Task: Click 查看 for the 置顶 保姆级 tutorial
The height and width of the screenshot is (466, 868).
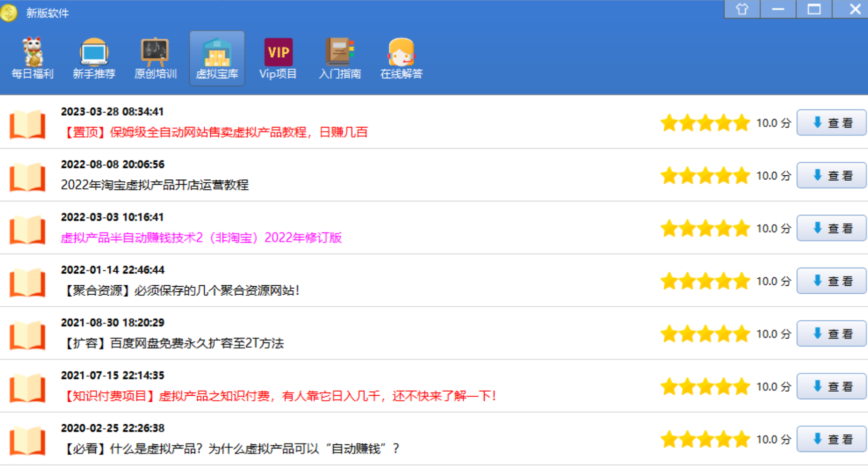Action: pos(831,123)
